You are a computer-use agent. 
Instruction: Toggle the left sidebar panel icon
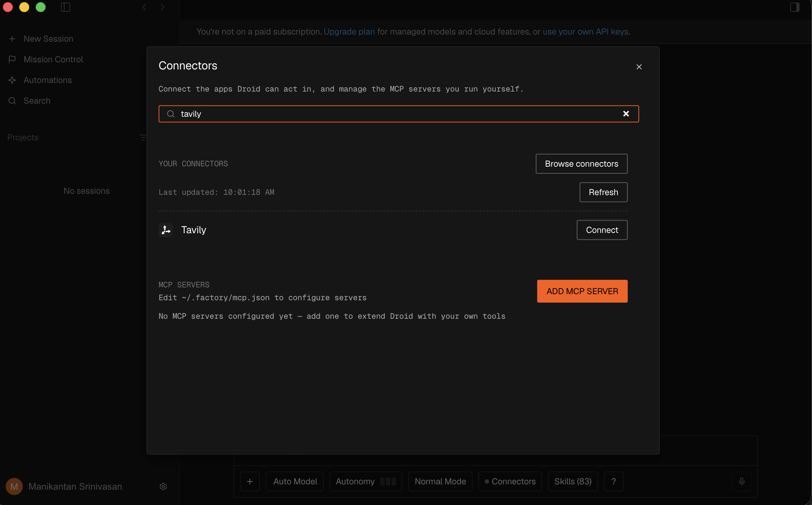(x=66, y=7)
